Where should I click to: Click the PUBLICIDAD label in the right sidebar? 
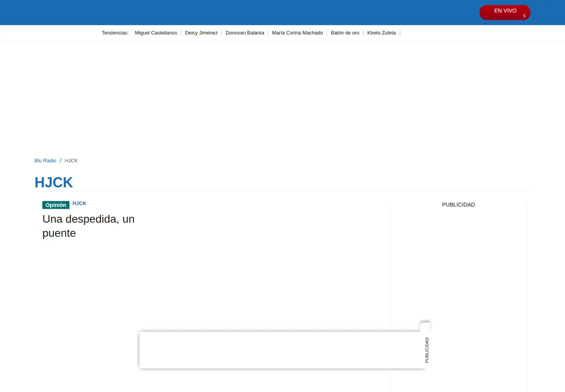tap(458, 205)
